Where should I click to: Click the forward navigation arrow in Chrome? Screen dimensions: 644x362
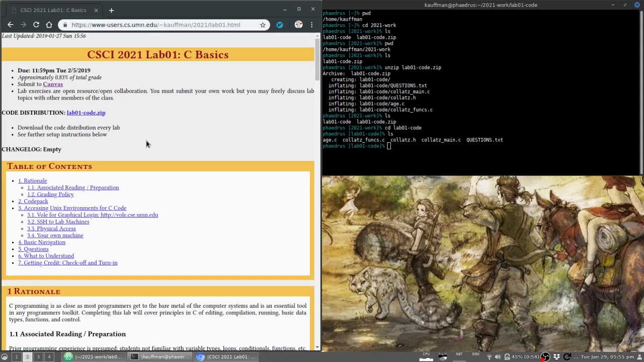[23, 25]
